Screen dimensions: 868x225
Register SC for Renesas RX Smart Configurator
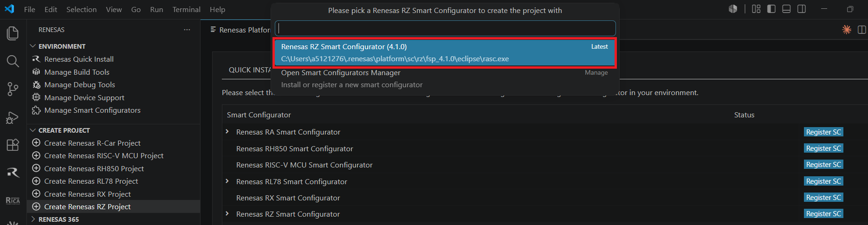[823, 197]
